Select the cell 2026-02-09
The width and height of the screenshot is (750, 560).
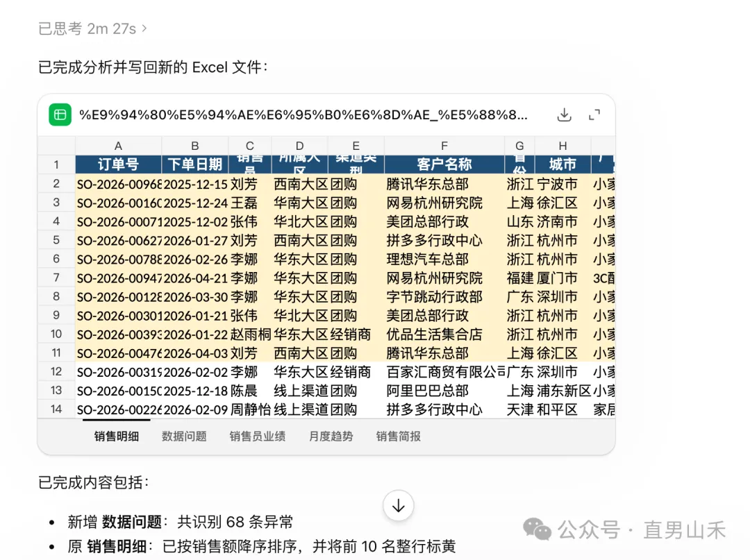point(194,409)
